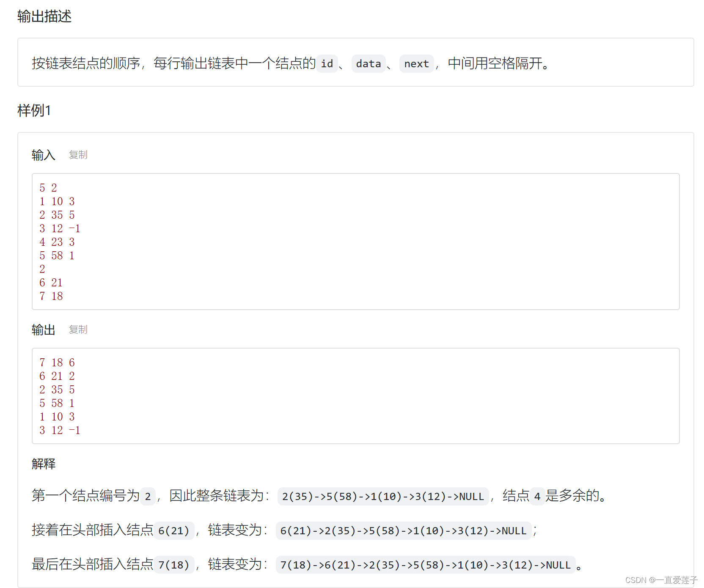Click the inline code label data
Screen dimensions: 704x588
click(368, 64)
